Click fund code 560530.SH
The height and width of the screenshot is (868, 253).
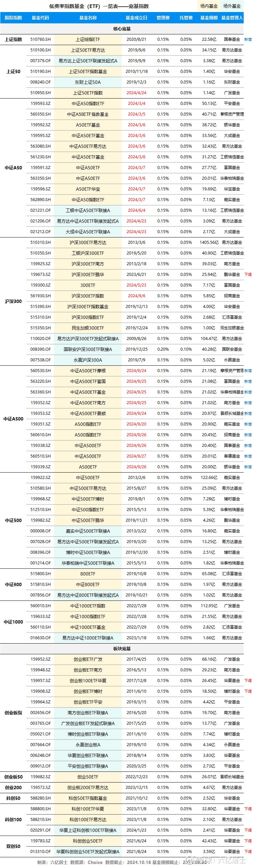(40, 371)
